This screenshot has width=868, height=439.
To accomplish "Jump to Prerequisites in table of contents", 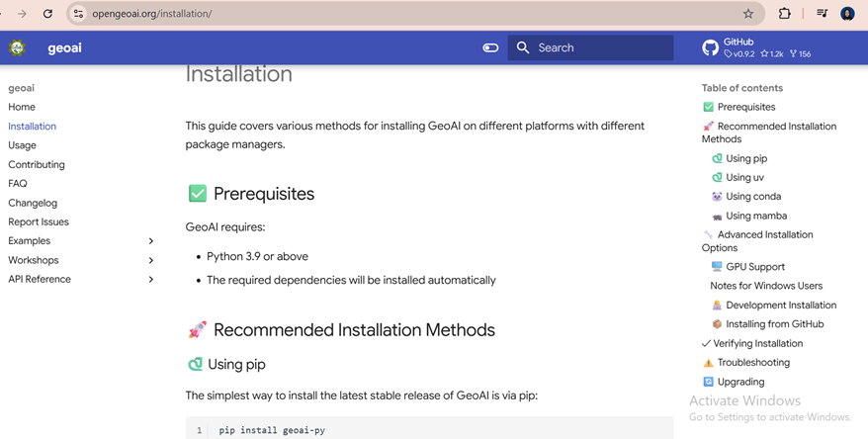I will (x=746, y=107).
